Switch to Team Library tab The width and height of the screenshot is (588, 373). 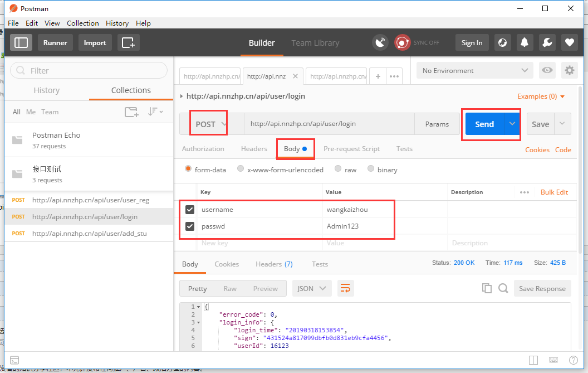point(315,43)
